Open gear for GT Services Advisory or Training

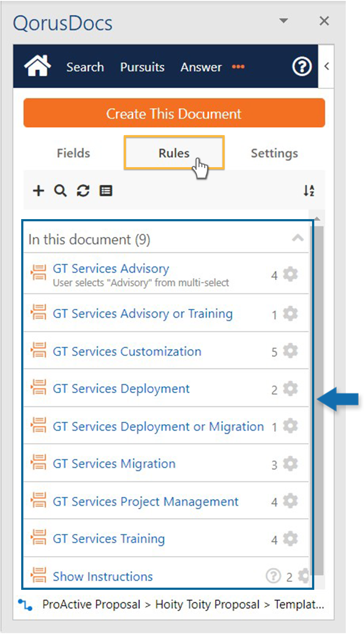[290, 314]
